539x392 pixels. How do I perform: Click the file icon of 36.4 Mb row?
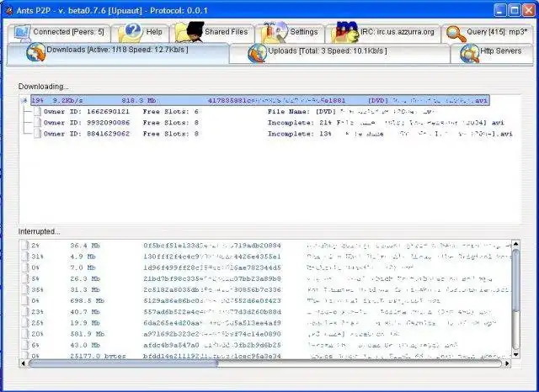click(x=25, y=246)
